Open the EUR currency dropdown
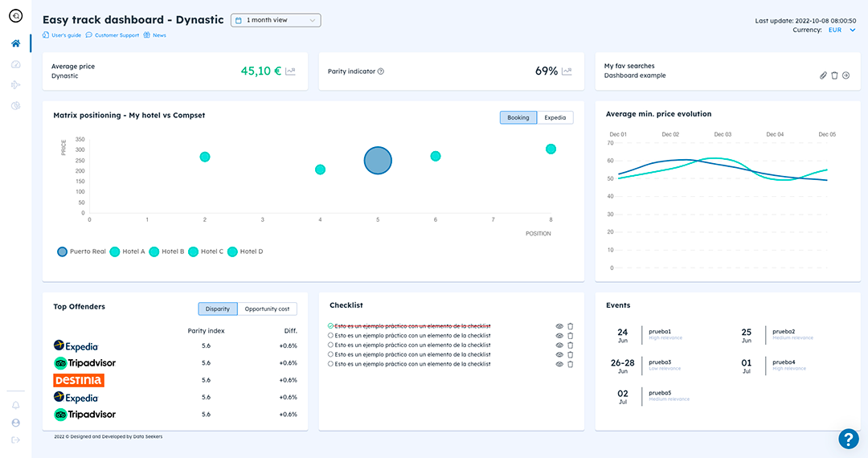 coord(841,30)
